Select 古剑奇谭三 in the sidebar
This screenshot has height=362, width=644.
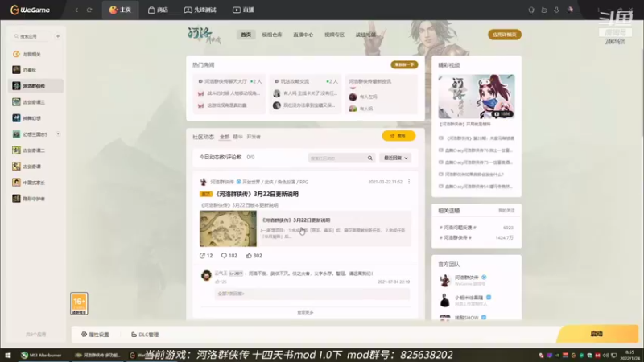[35, 102]
